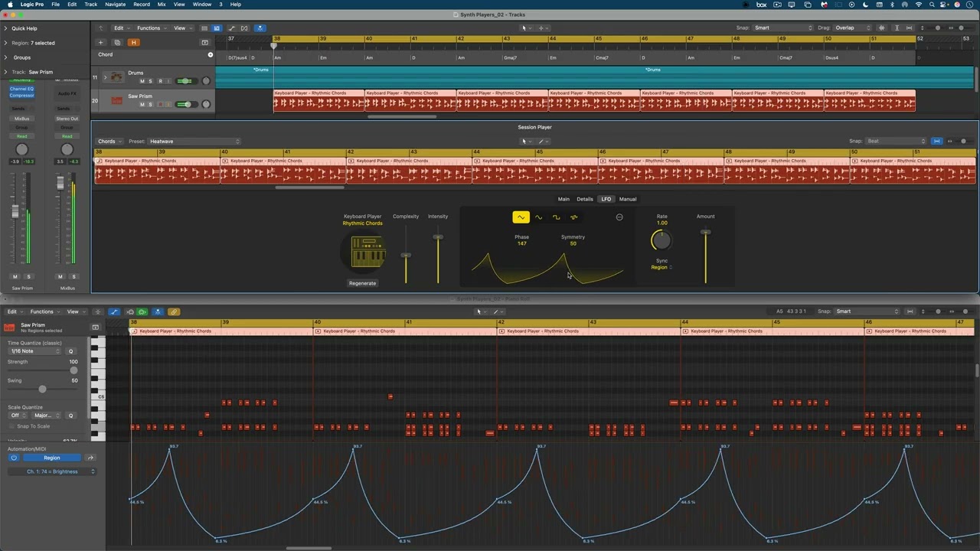Open Ch. 1: 74 = Brightness dropdown

tap(52, 471)
